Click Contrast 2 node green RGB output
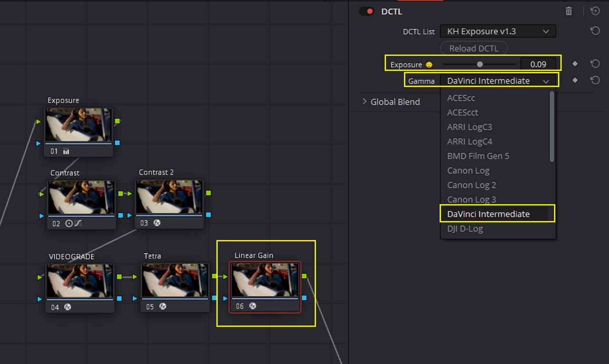The image size is (609, 364). [208, 193]
